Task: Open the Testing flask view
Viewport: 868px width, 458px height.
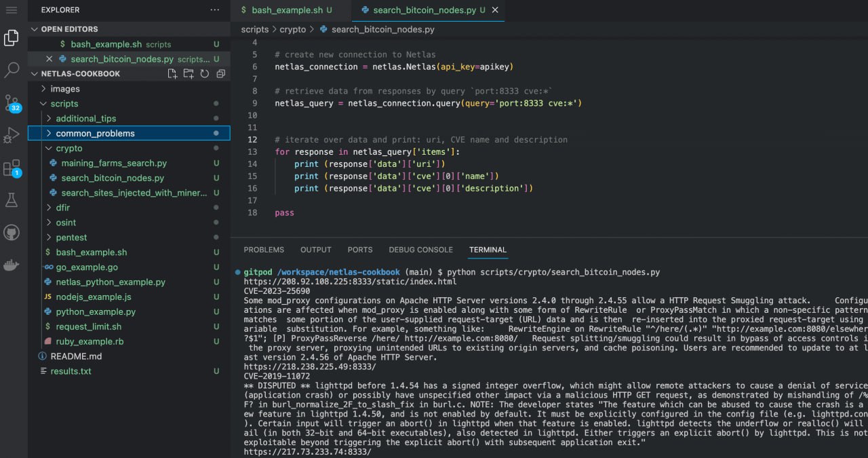Action: pyautogui.click(x=12, y=200)
